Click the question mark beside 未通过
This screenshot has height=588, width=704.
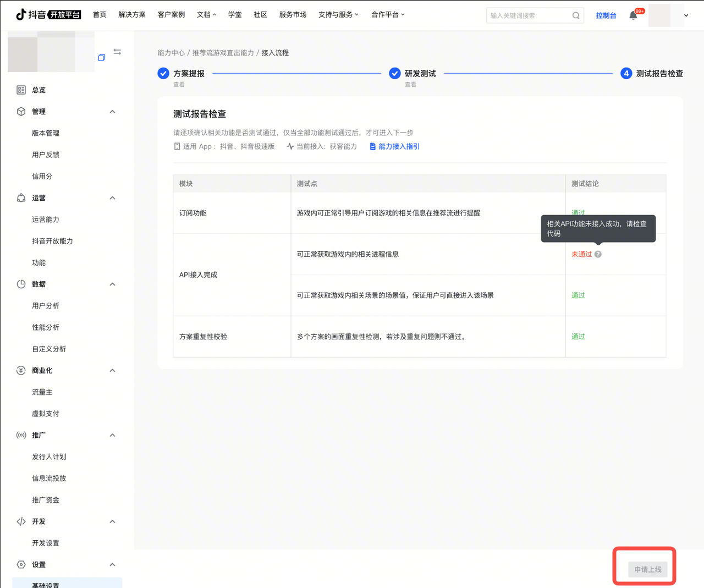(598, 254)
